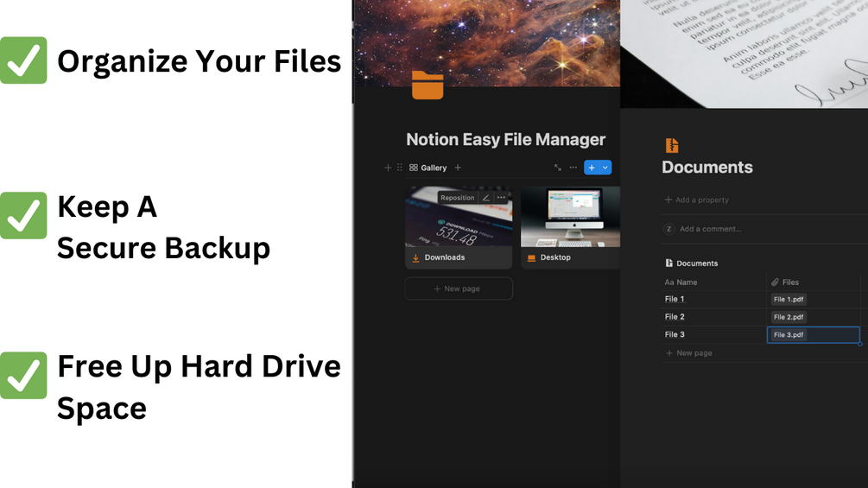Open the gallery in full page
Viewport: 868px width, 488px height.
[557, 168]
